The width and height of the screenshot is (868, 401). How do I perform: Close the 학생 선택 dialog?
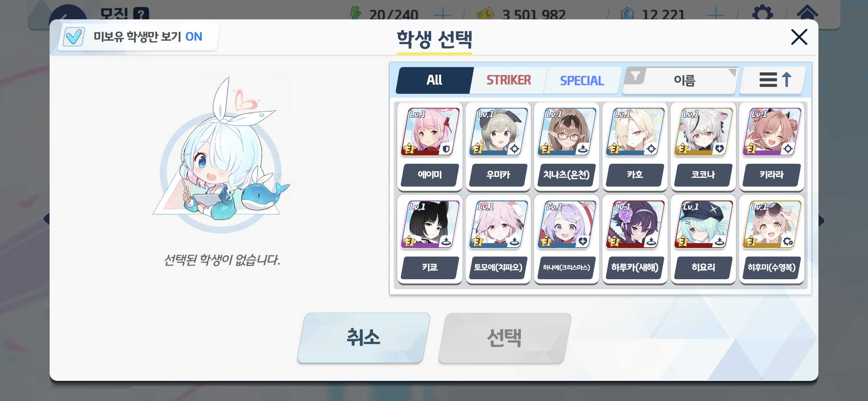799,37
